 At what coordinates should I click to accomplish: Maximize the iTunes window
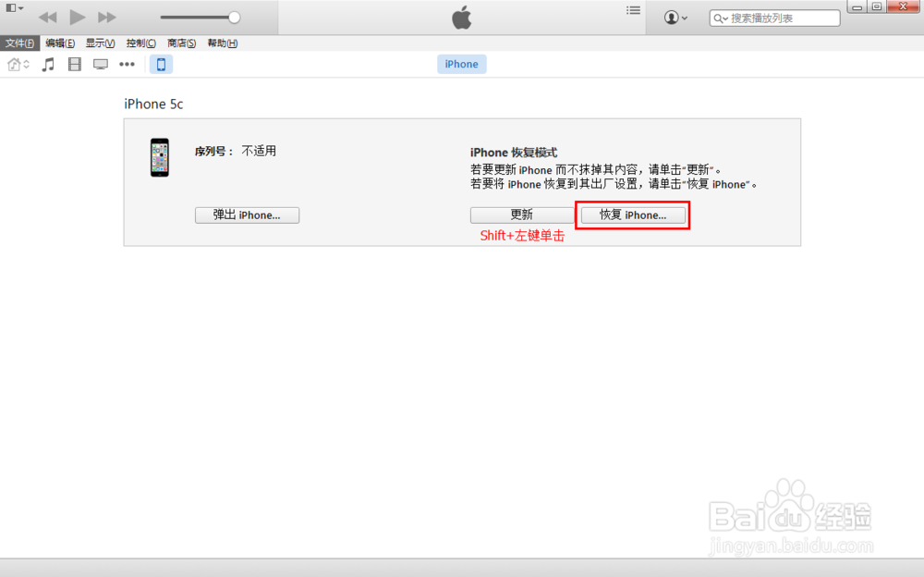click(877, 7)
